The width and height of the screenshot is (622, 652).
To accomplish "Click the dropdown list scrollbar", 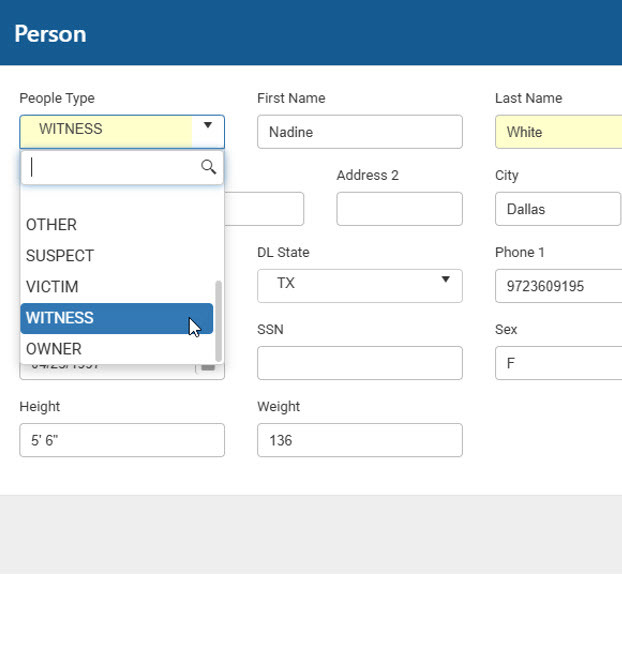I will coord(218,321).
